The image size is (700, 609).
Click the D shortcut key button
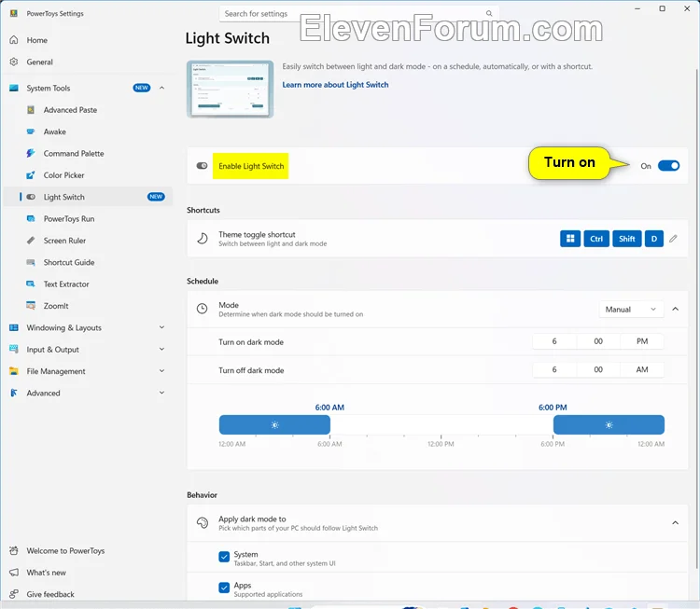click(654, 239)
